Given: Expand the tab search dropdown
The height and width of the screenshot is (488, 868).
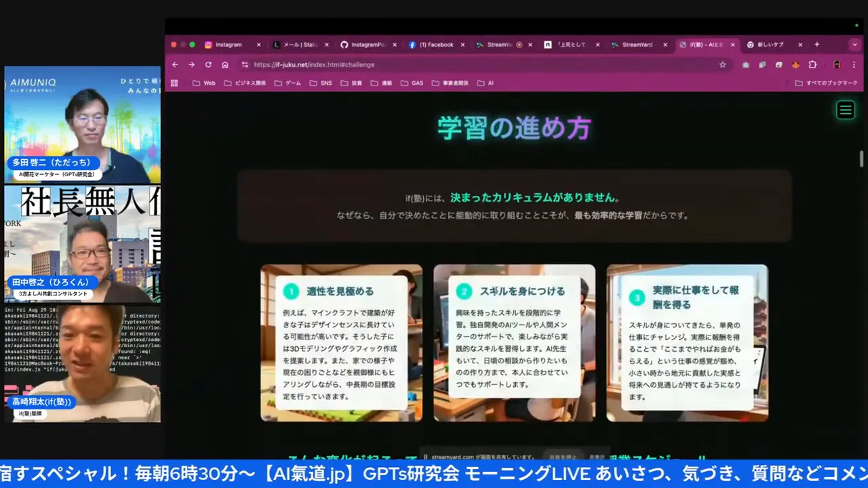Looking at the screenshot, I should pos(854,45).
